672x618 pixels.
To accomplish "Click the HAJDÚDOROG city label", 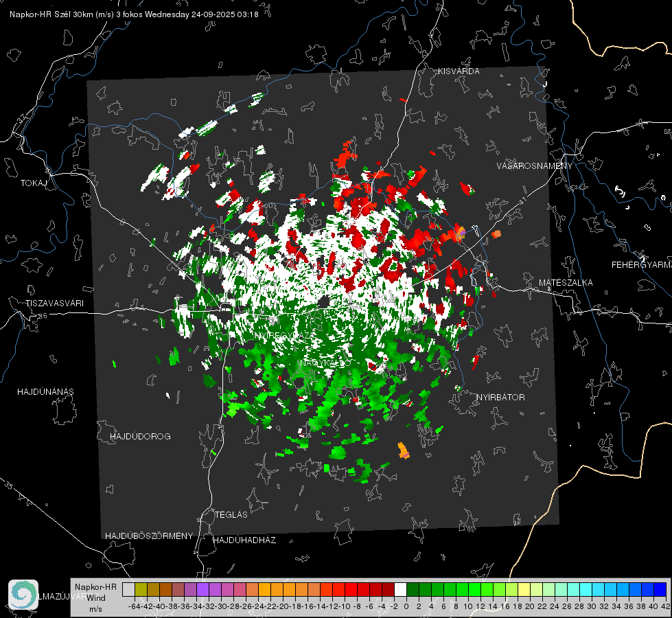I will point(140,437).
